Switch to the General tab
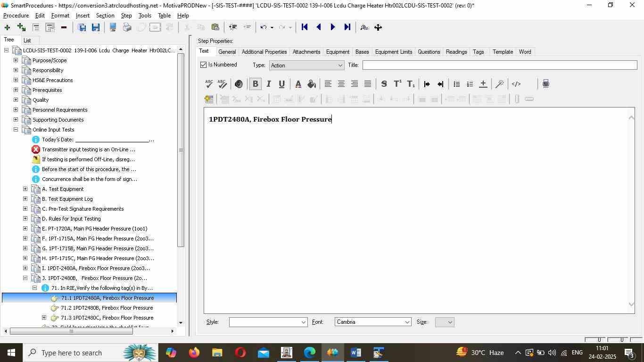Image resolution: width=644 pixels, height=362 pixels. click(x=227, y=52)
